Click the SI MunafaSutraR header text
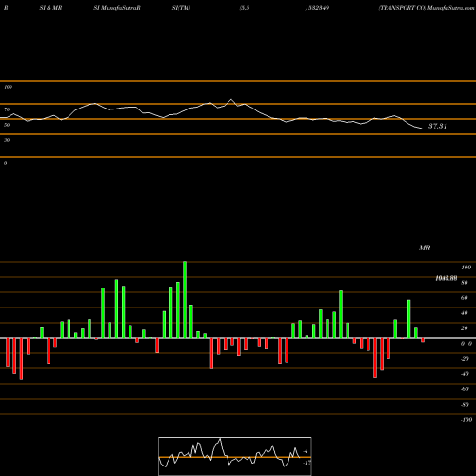476x476 pixels. [117, 8]
